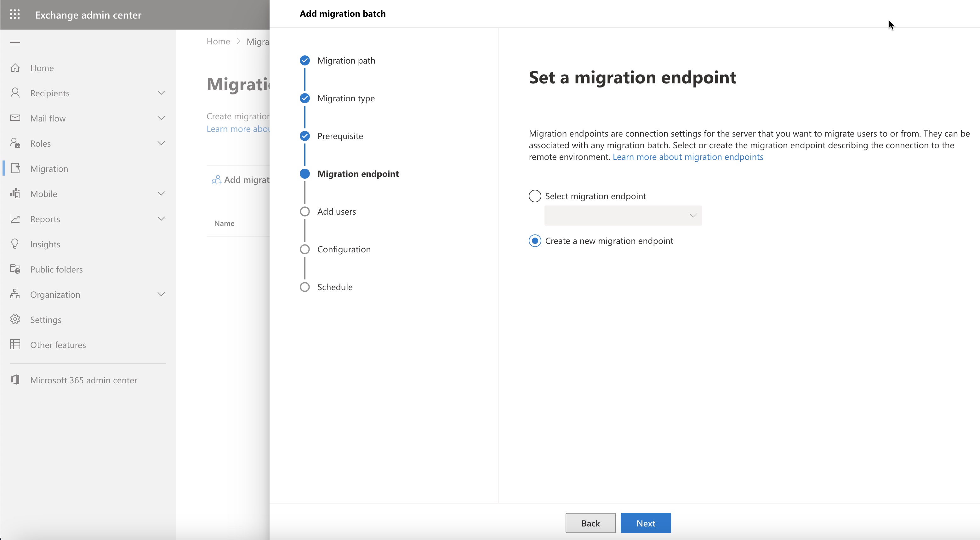
Task: Expand the Reports menu chevron
Action: (161, 219)
